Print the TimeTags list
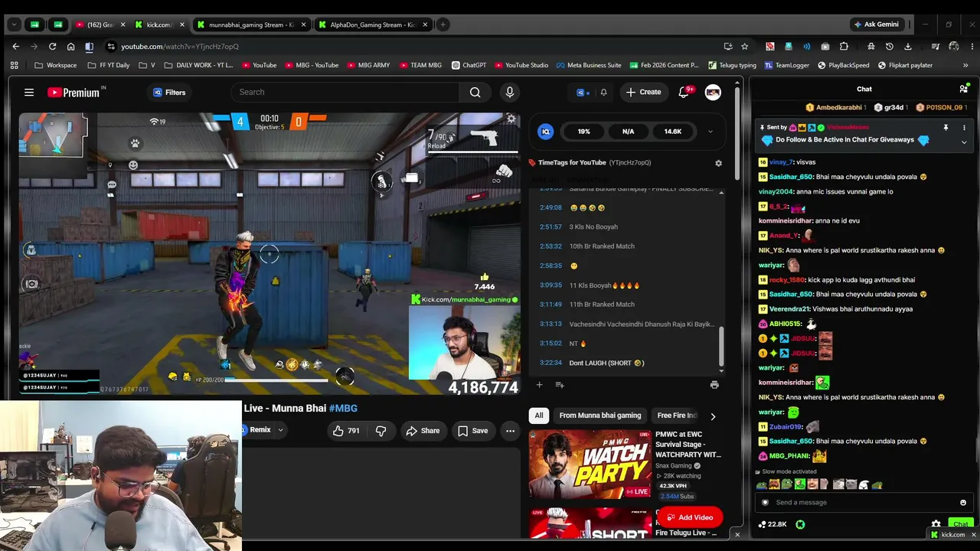Screen dimensions: 980x551 [714, 385]
